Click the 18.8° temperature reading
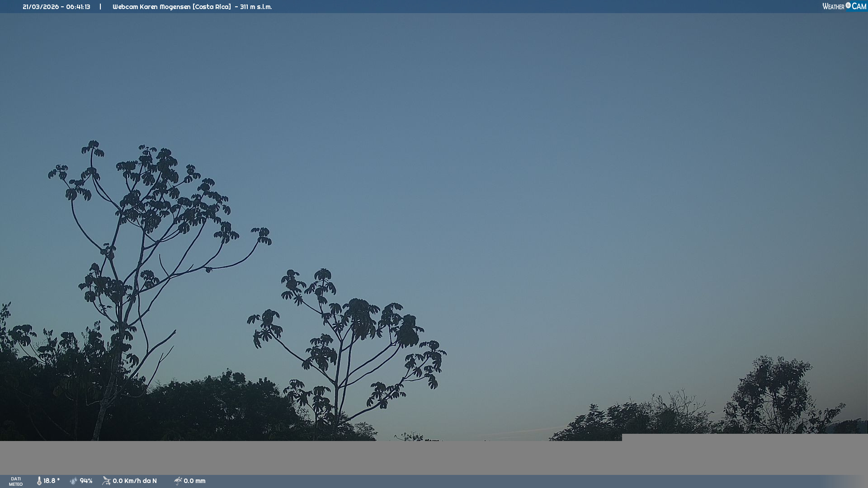Screen dimensions: 868x488 [x=52, y=481]
